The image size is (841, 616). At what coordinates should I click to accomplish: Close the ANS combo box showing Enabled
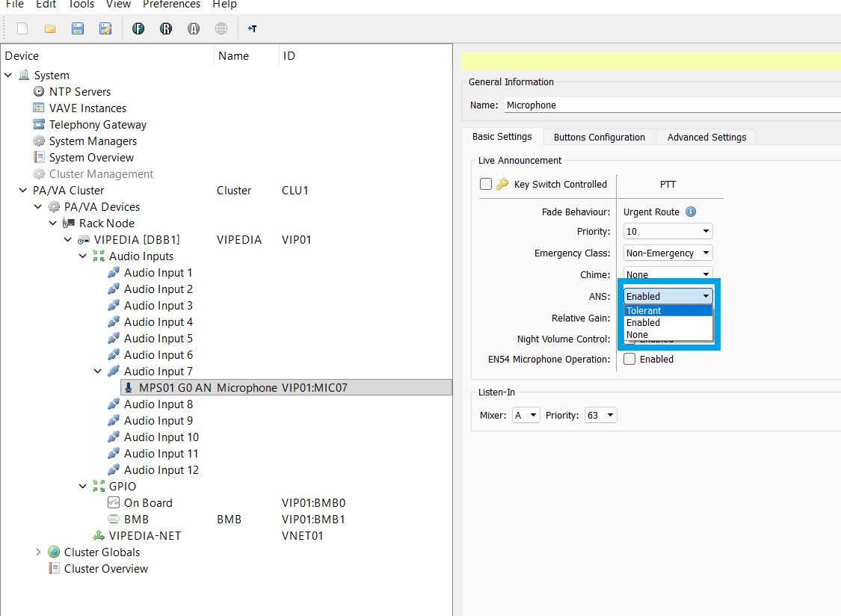click(x=668, y=296)
